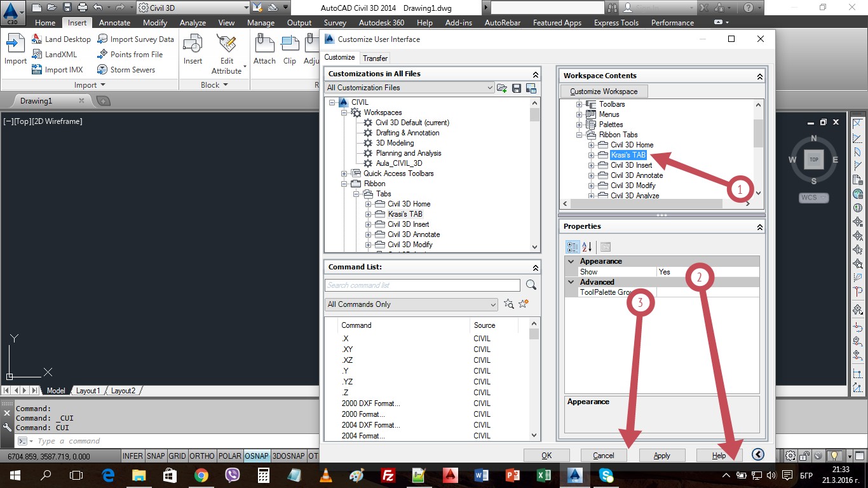Switch to the Home ribbon tab

click(x=45, y=23)
